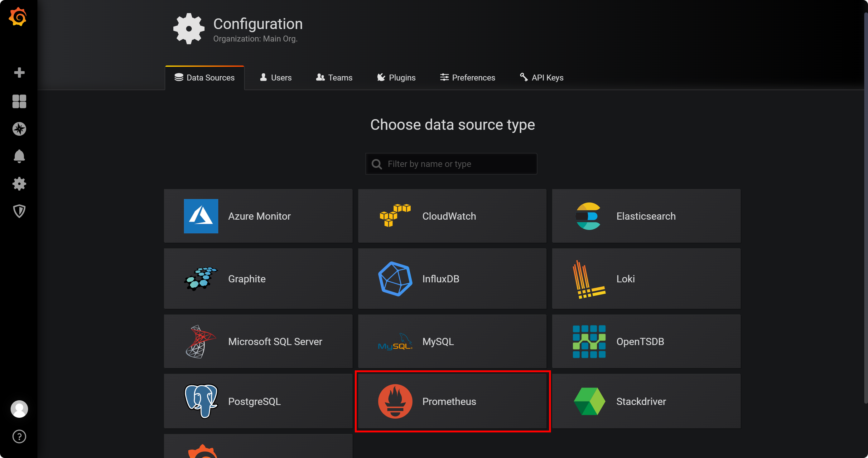This screenshot has height=458, width=868.
Task: Open the Server Admin shield icon
Action: [19, 212]
